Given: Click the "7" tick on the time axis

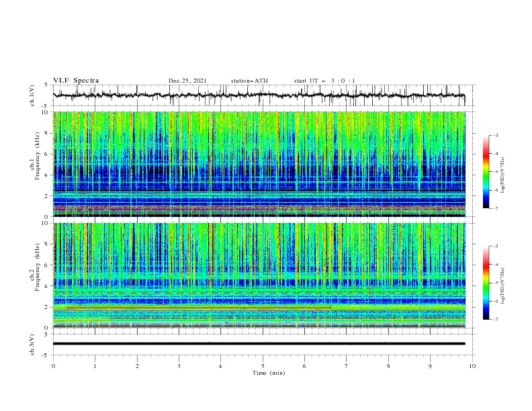Looking at the screenshot, I should click(347, 366).
